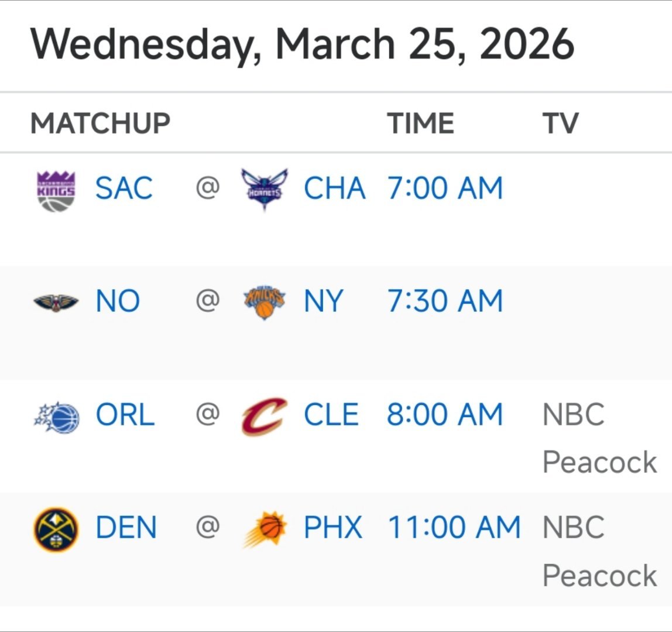
Task: Click the Sacramento Kings logo
Action: pos(56,190)
